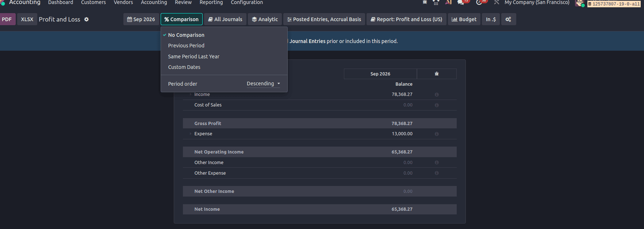The width and height of the screenshot is (644, 229).
Task: Open report options cogs button
Action: [508, 19]
